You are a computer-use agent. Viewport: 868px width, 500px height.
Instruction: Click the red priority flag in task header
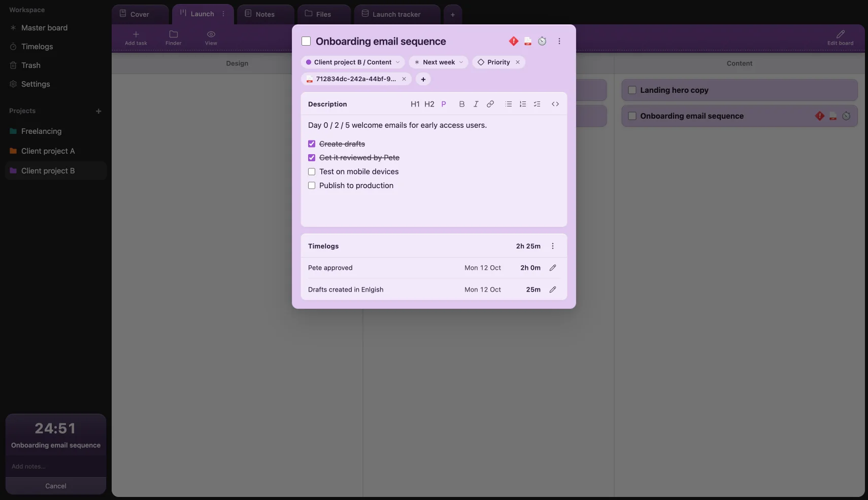tap(514, 41)
